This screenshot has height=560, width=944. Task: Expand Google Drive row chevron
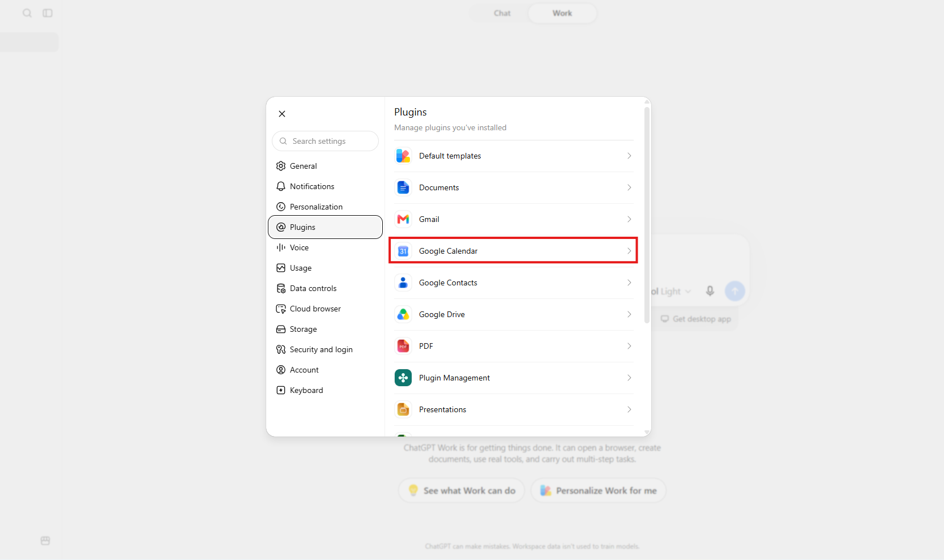click(x=629, y=314)
